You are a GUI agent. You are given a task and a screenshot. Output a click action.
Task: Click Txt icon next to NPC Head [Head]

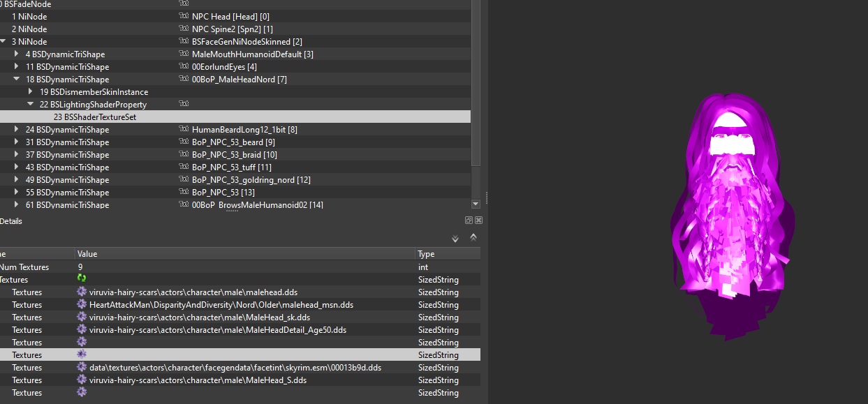pyautogui.click(x=184, y=15)
